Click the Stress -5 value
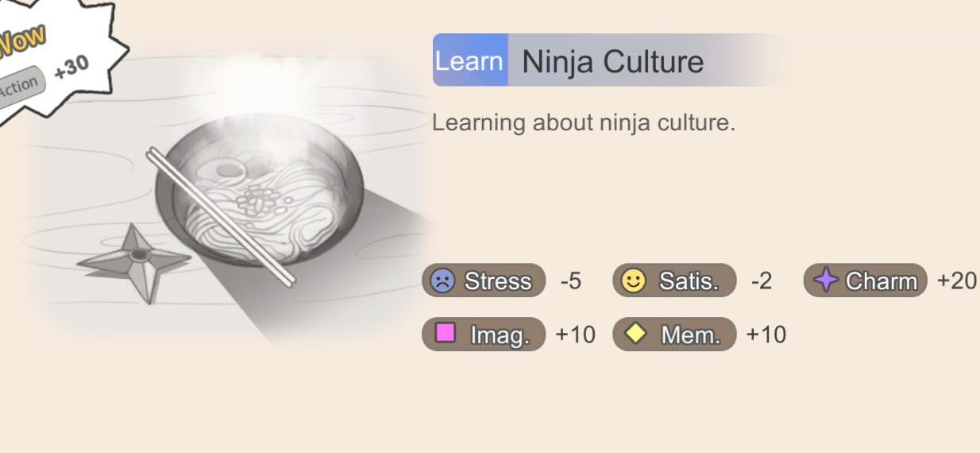Image resolution: width=980 pixels, height=453 pixels. (x=570, y=281)
